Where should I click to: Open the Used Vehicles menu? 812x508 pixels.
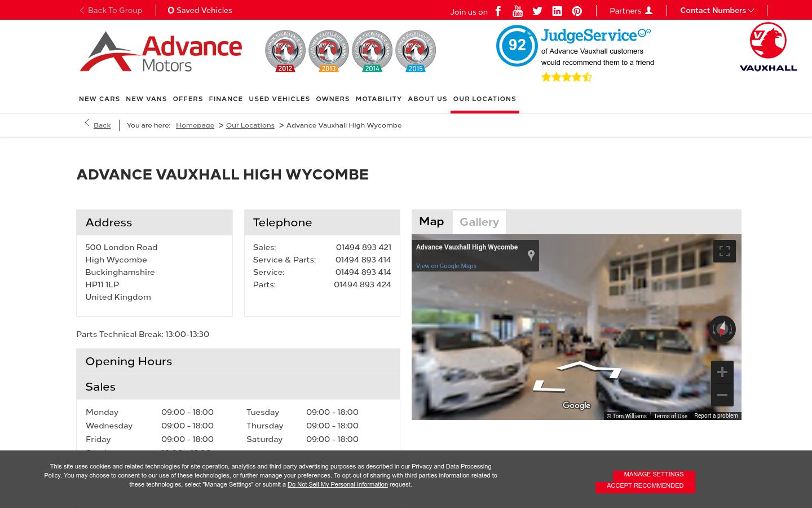click(279, 99)
